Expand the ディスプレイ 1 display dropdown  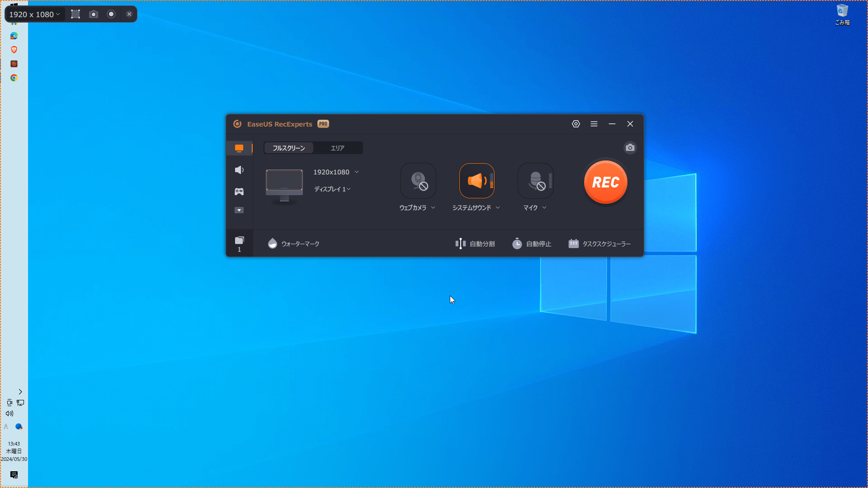coord(349,189)
